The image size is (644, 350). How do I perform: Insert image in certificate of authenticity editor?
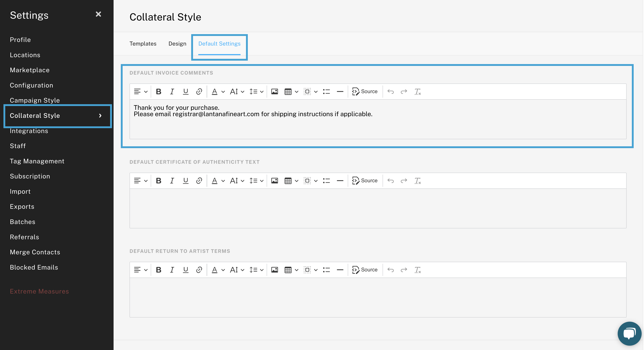(274, 181)
